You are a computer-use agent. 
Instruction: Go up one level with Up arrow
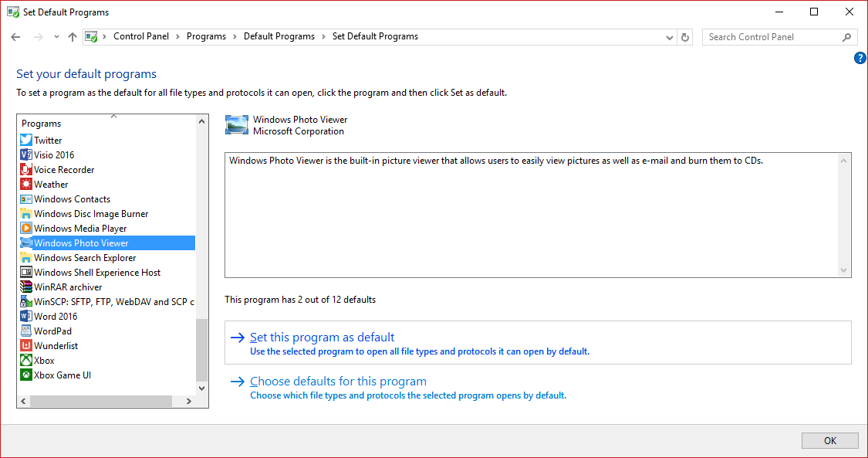pyautogui.click(x=73, y=37)
